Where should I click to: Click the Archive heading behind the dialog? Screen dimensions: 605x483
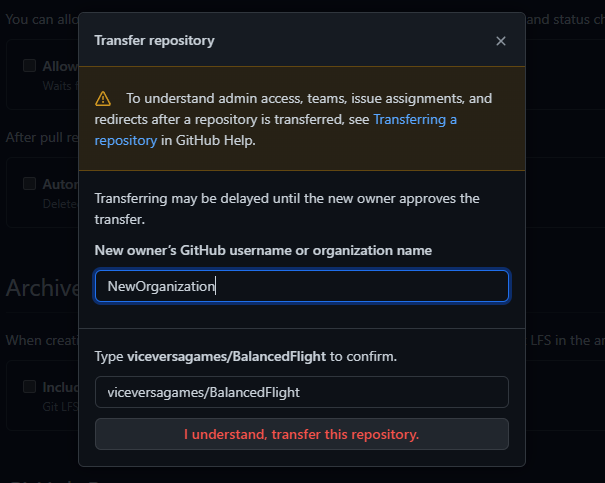pyautogui.click(x=41, y=288)
